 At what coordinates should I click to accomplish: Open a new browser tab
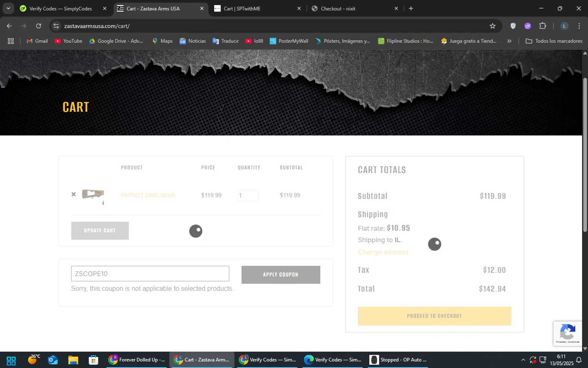coord(411,8)
